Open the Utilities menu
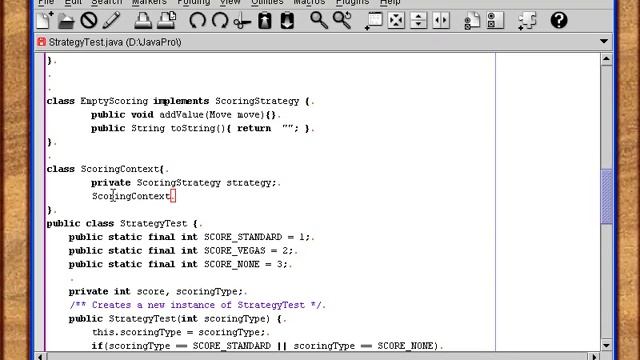This screenshot has height=360, width=640. 267,2
